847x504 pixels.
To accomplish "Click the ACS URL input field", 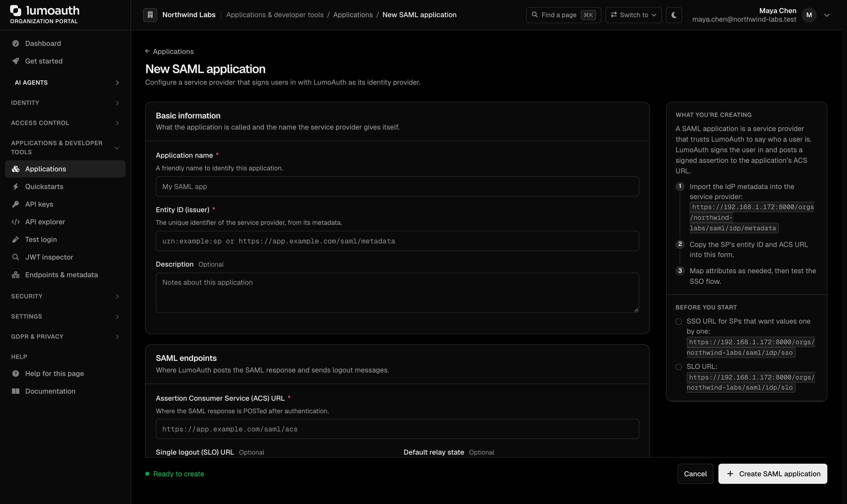I will coord(397,429).
